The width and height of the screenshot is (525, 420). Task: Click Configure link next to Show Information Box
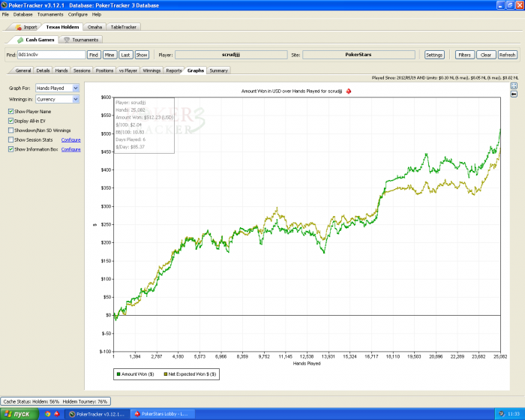(x=70, y=149)
